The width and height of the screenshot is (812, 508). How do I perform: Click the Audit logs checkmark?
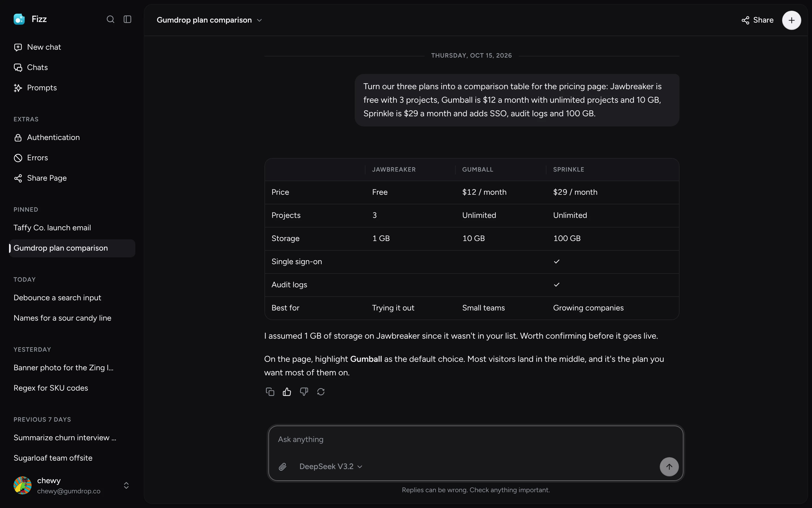pos(557,284)
